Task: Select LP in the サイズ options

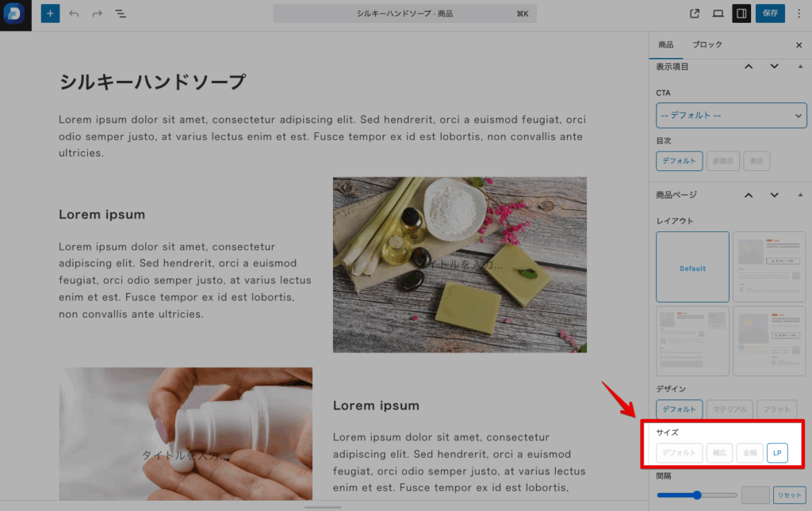Action: [777, 453]
